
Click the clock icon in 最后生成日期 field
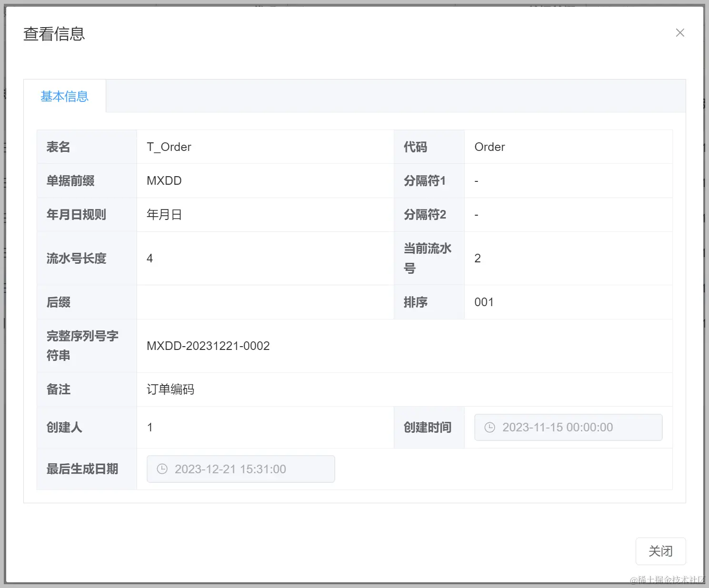[162, 469]
